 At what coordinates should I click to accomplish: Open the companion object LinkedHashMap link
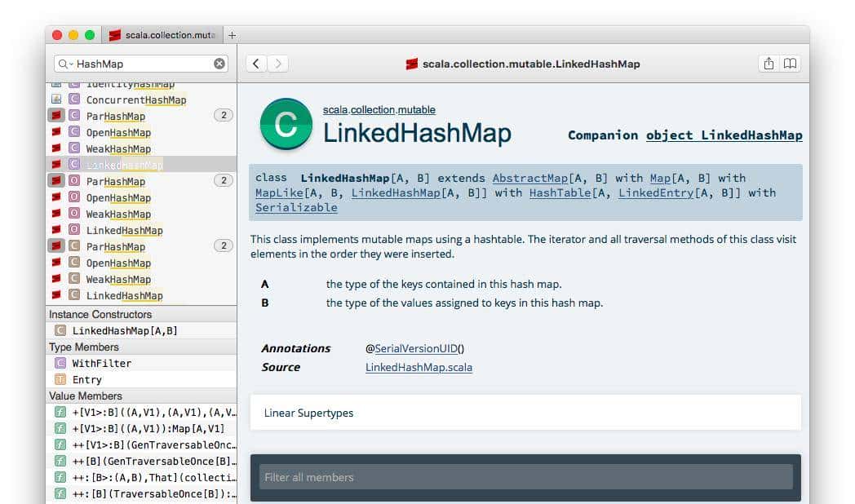pyautogui.click(x=724, y=135)
